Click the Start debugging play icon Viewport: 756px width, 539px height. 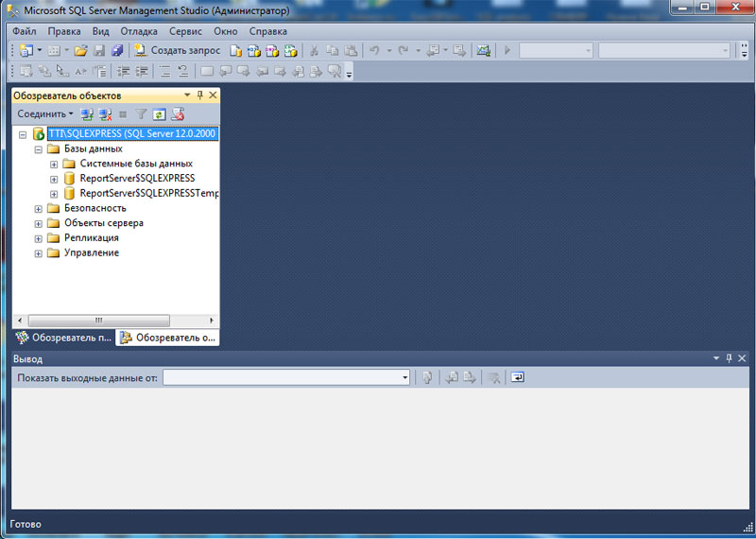coord(507,50)
